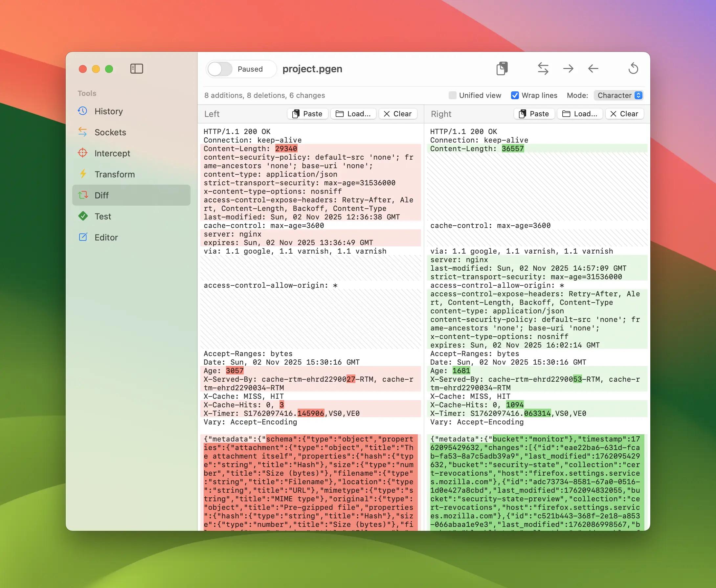Click the project.pgen title
This screenshot has width=716, height=588.
pos(312,69)
